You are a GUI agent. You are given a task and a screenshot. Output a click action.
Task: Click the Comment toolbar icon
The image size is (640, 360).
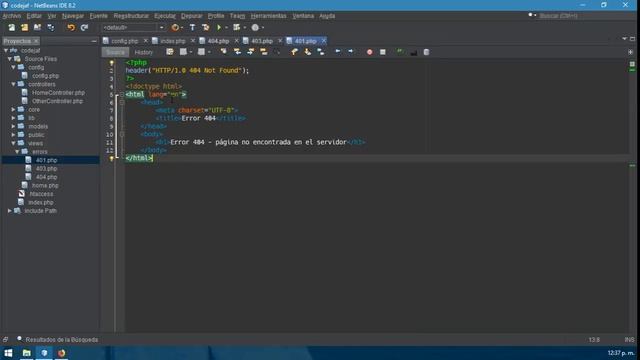400,52
